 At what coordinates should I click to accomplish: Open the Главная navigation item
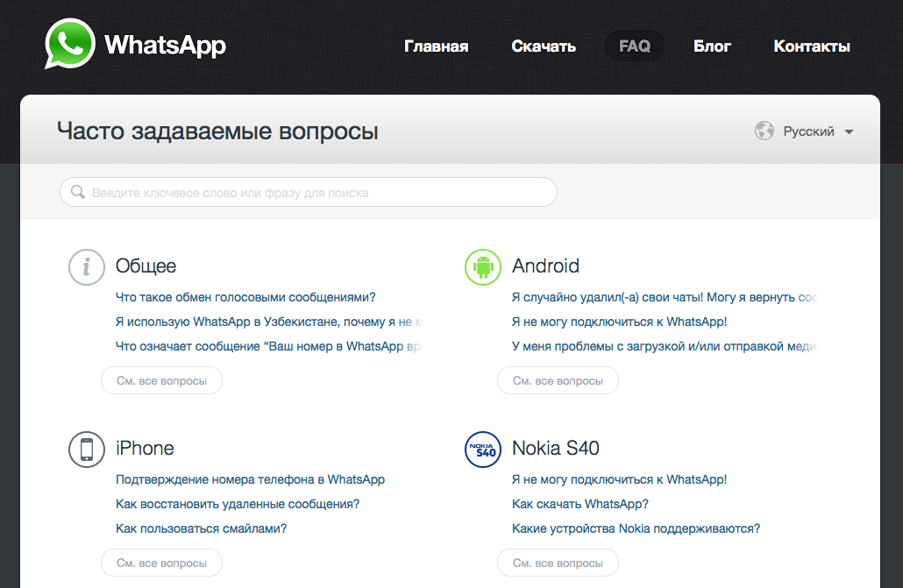coord(436,46)
